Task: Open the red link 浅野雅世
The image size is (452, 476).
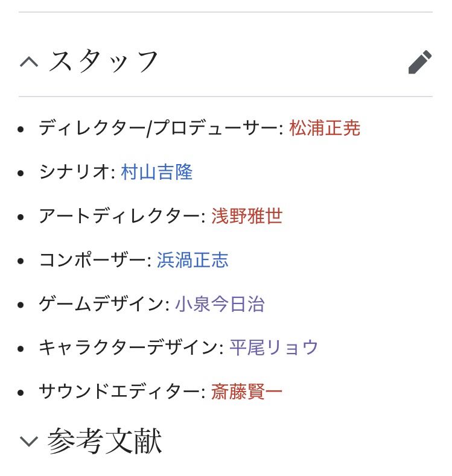Action: click(247, 216)
